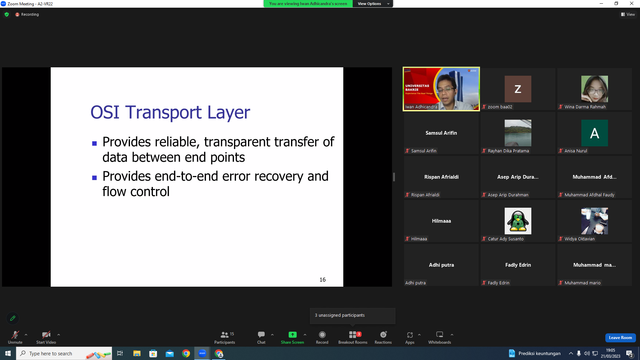The height and width of the screenshot is (360, 640).
Task: Unmute the microphone in Zoom toolbar
Action: pos(15,337)
